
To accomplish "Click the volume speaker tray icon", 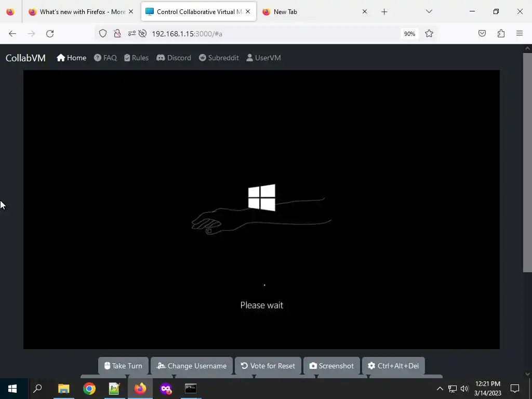I will click(x=464, y=389).
